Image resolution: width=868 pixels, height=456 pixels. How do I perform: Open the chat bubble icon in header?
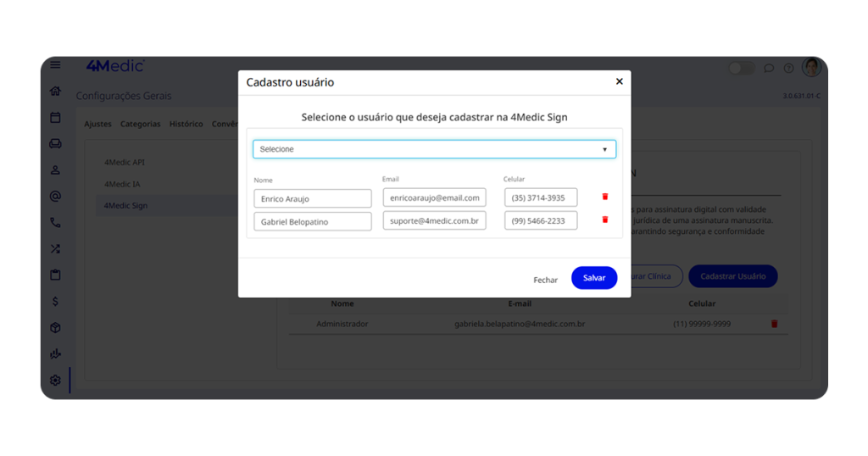[769, 68]
